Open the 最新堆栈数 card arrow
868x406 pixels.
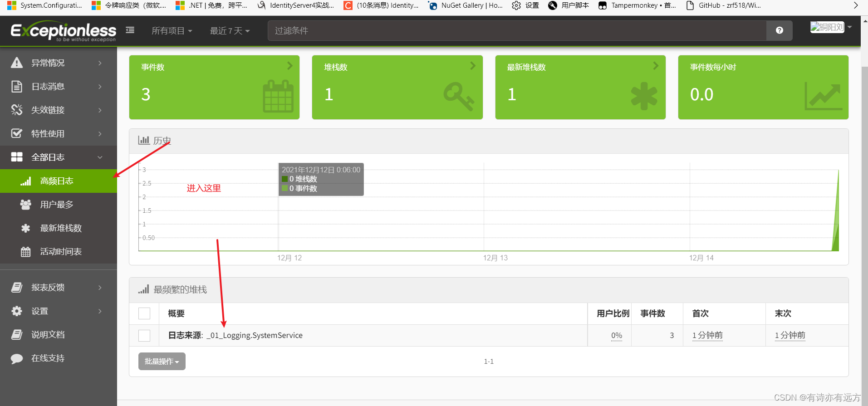point(656,66)
